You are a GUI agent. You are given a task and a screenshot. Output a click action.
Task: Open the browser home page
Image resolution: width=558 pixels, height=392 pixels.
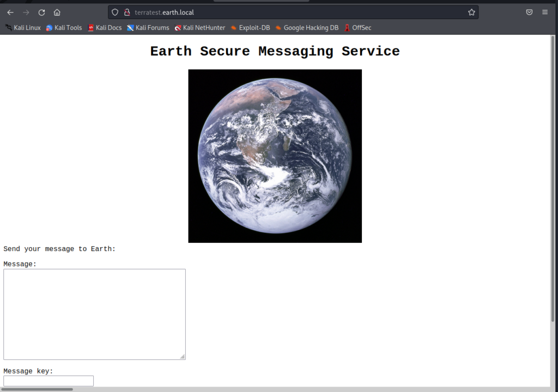(57, 13)
